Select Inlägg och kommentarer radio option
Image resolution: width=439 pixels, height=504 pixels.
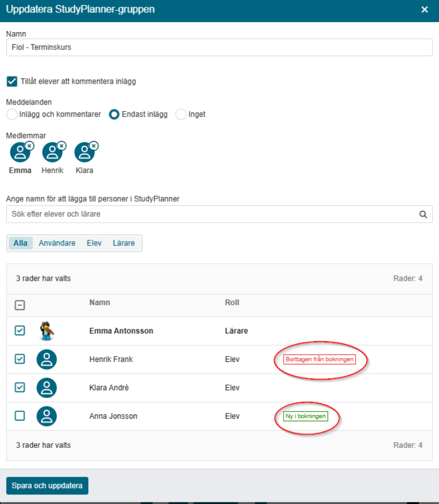(12, 114)
